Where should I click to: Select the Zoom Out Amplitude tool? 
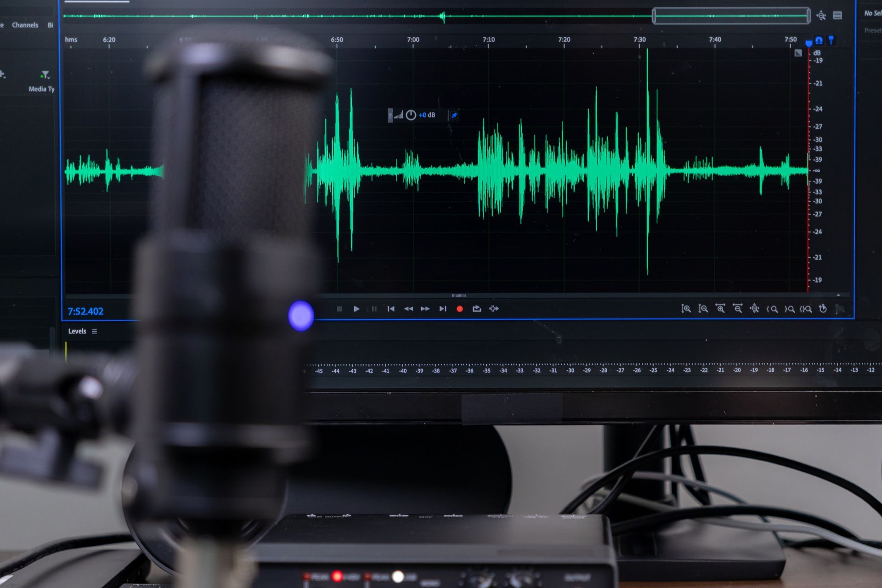703,309
